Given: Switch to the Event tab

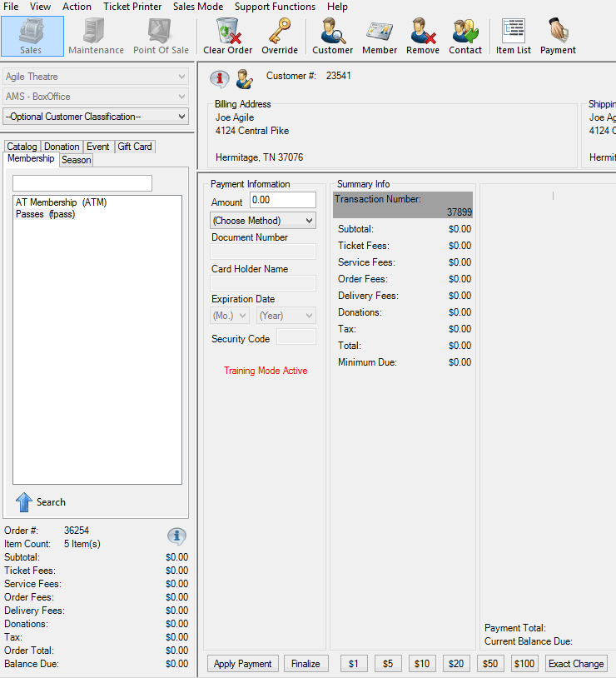Looking at the screenshot, I should (98, 147).
